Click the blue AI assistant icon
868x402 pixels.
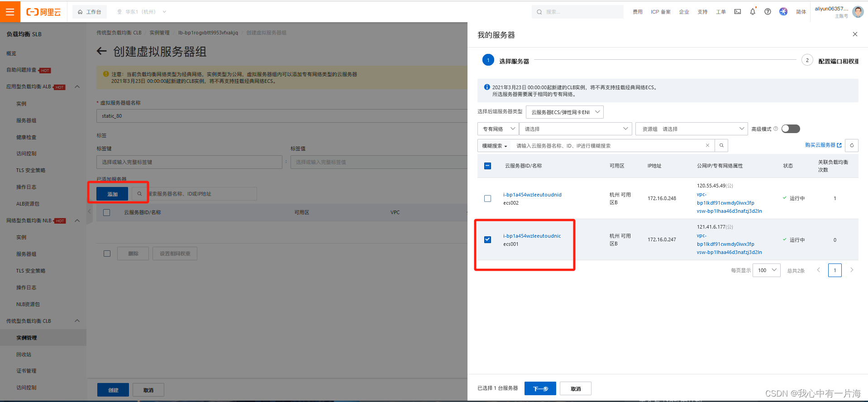click(783, 12)
